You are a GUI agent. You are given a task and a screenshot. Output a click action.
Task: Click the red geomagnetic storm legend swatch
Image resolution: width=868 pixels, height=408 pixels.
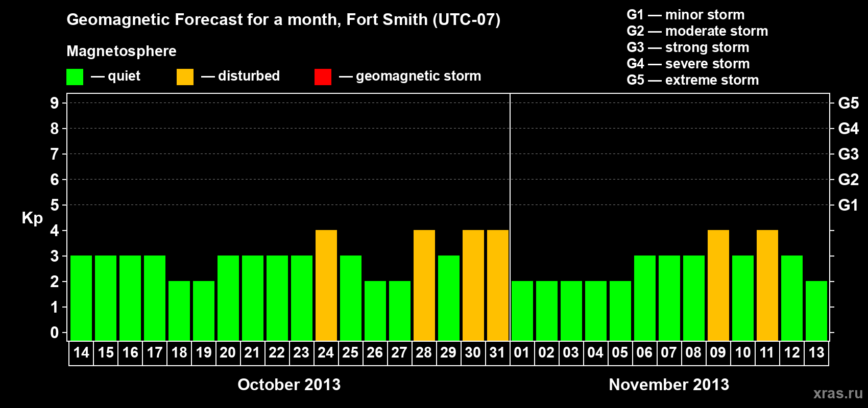click(x=323, y=77)
